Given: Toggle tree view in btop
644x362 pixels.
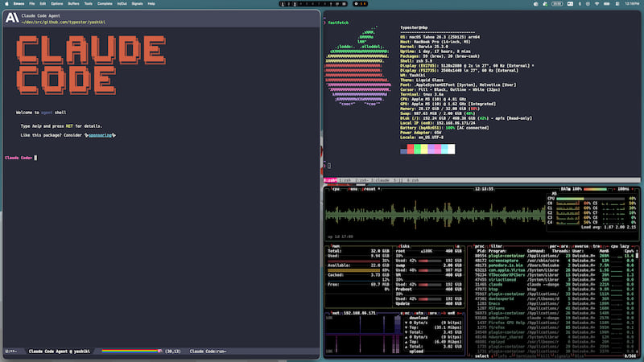Looking at the screenshot, I should coord(597,246).
